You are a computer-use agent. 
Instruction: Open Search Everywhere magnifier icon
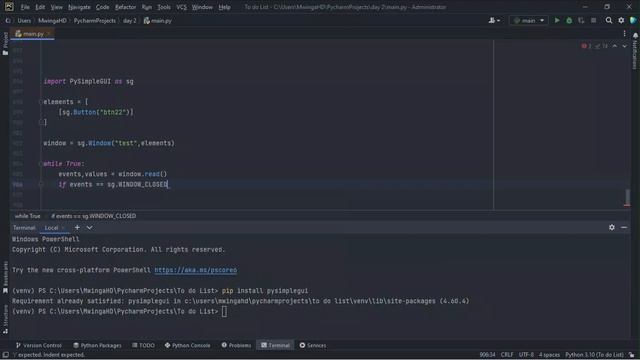pos(609,20)
